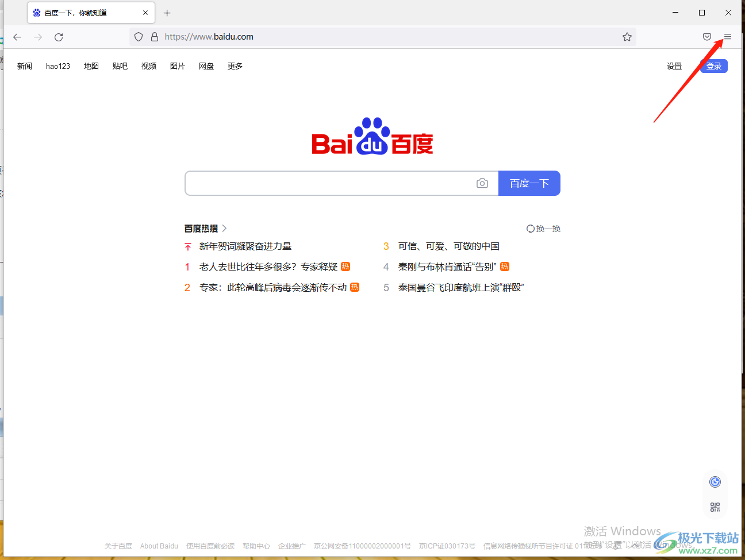Maximize the browser window
Image resolution: width=745 pixels, height=560 pixels.
pyautogui.click(x=702, y=13)
